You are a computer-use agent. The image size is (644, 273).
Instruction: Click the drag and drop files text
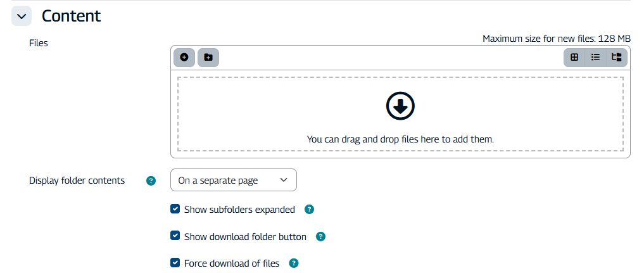pos(400,139)
